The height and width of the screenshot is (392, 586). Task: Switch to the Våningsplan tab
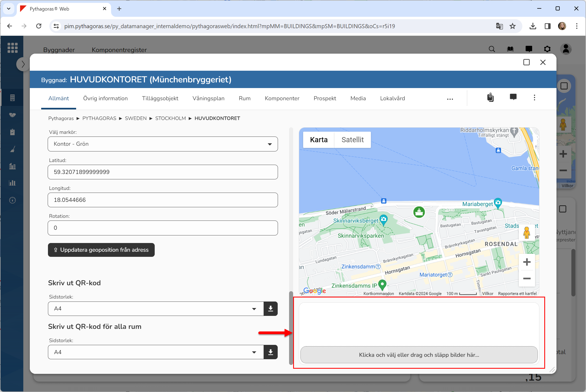tap(208, 98)
